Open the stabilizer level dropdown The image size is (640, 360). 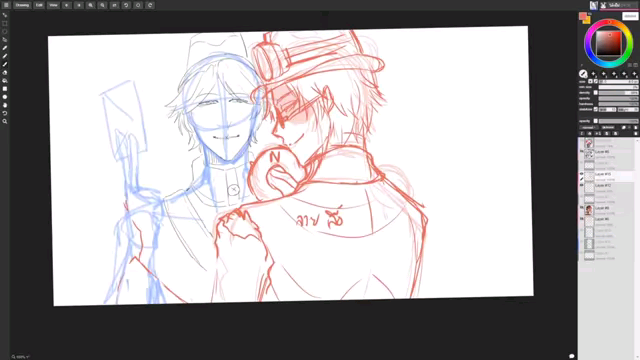628,109
